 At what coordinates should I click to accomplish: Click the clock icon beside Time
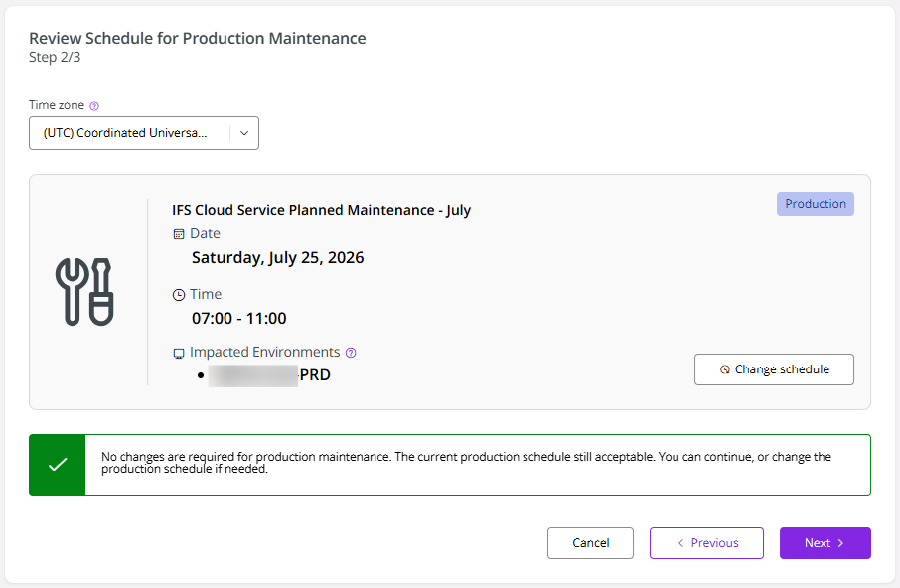click(179, 295)
